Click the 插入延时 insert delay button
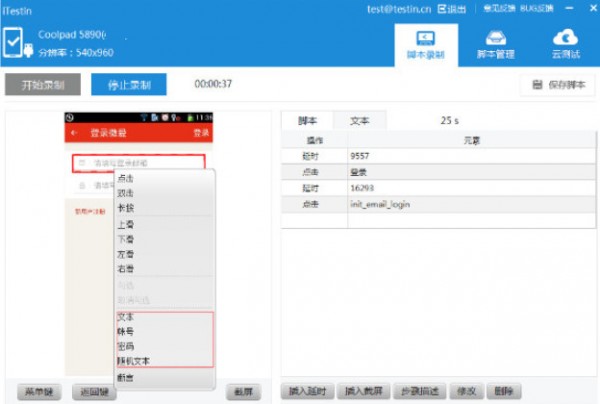 [x=308, y=390]
